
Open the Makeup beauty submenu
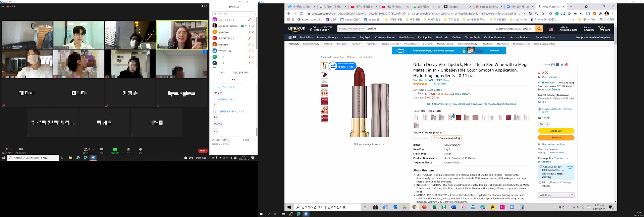pos(329,44)
